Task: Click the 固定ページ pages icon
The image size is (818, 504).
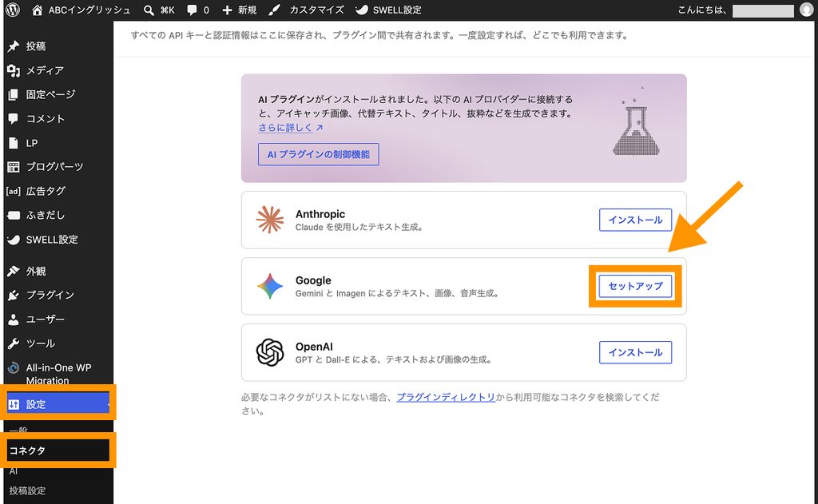Action: 14,94
